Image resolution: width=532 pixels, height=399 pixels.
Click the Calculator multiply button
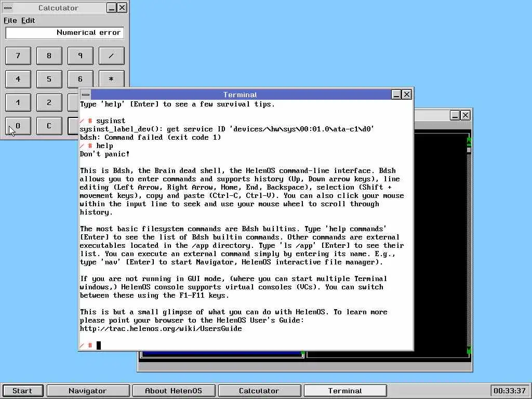click(x=112, y=79)
